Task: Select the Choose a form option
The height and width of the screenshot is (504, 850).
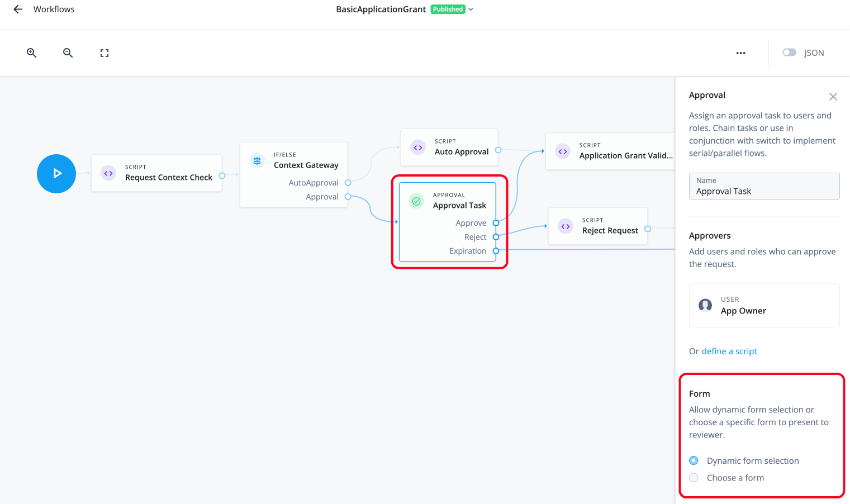Action: click(x=694, y=478)
